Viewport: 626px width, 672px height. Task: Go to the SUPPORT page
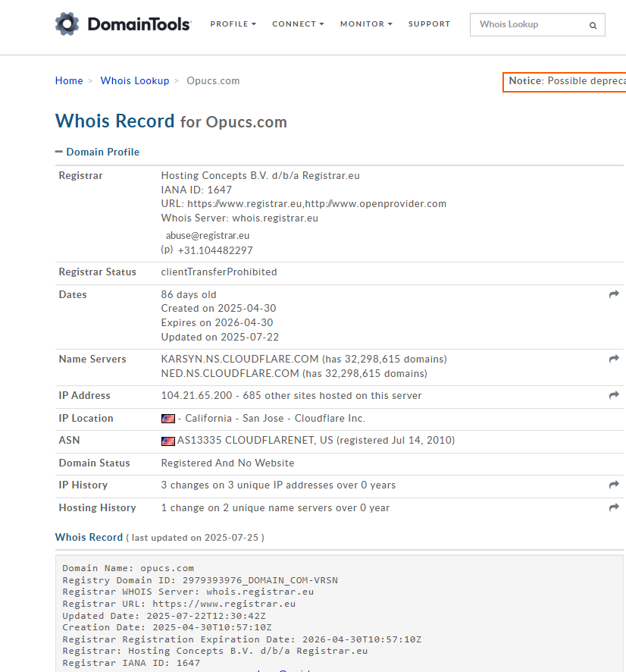click(x=429, y=24)
